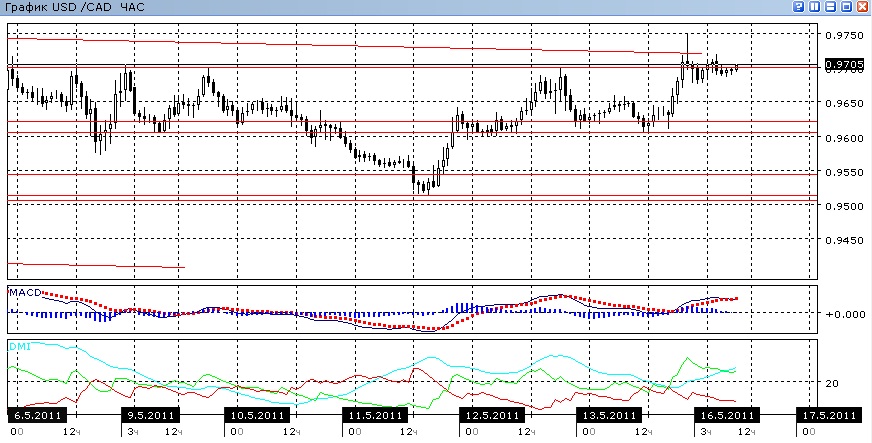Viewport: 872px width, 443px height.
Task: Click the tall candle wick peaking near 0.9750
Action: click(x=687, y=47)
